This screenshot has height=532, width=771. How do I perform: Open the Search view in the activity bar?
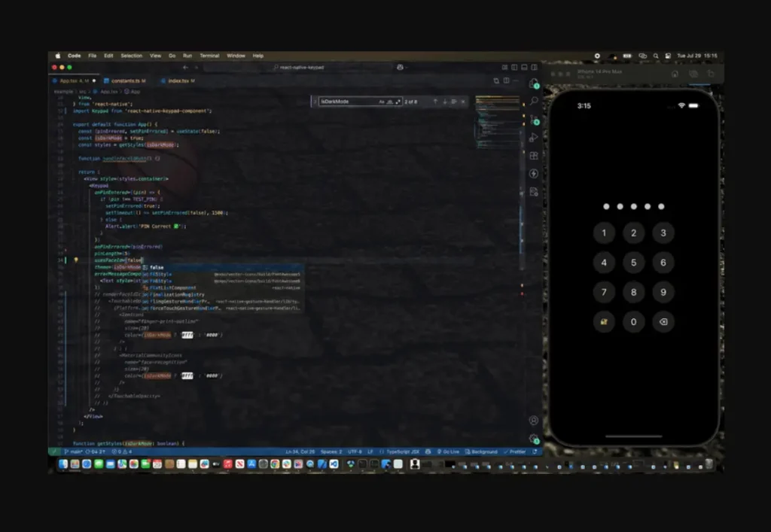tap(535, 101)
